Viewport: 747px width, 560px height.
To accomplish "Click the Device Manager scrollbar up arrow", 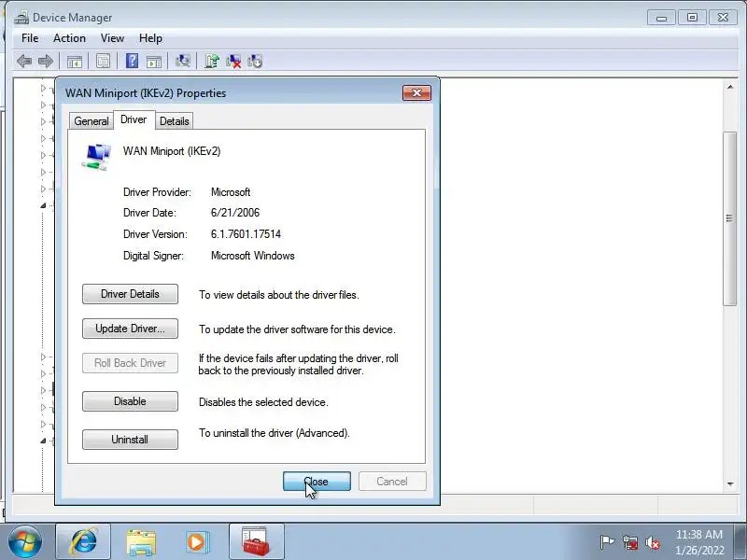I will tap(730, 87).
